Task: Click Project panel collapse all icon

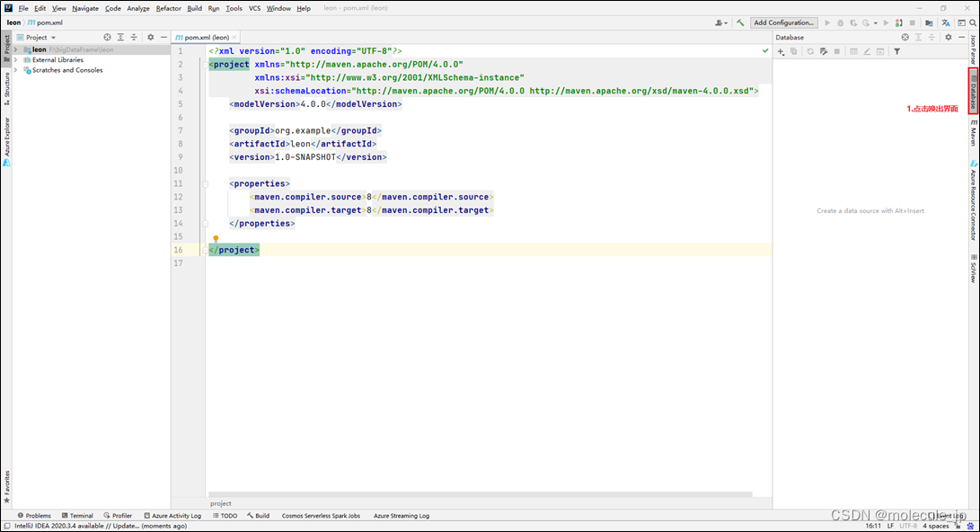Action: 134,38
